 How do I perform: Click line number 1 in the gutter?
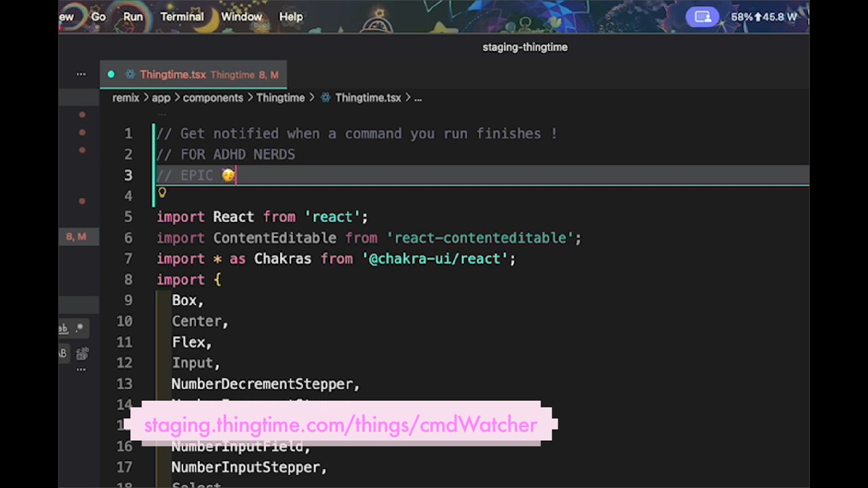coord(128,134)
